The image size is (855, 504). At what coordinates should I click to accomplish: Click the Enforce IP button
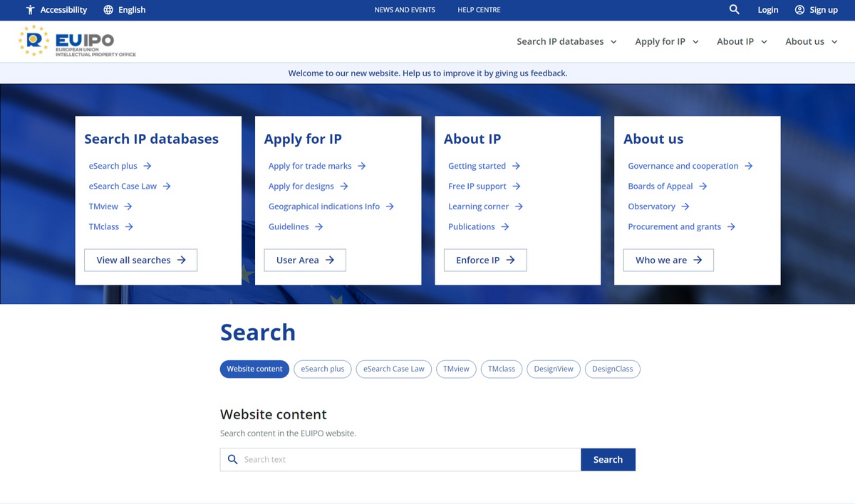pyautogui.click(x=485, y=260)
